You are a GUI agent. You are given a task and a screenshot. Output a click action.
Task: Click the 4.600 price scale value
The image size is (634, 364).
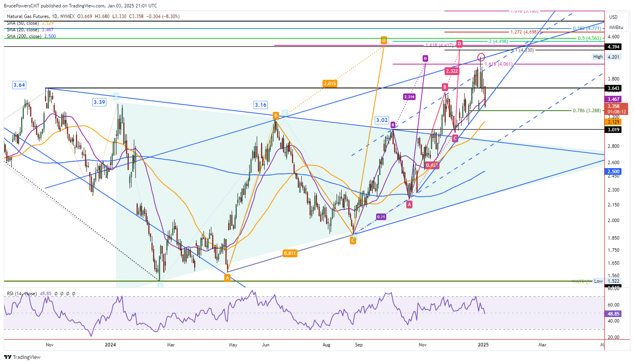pos(613,37)
